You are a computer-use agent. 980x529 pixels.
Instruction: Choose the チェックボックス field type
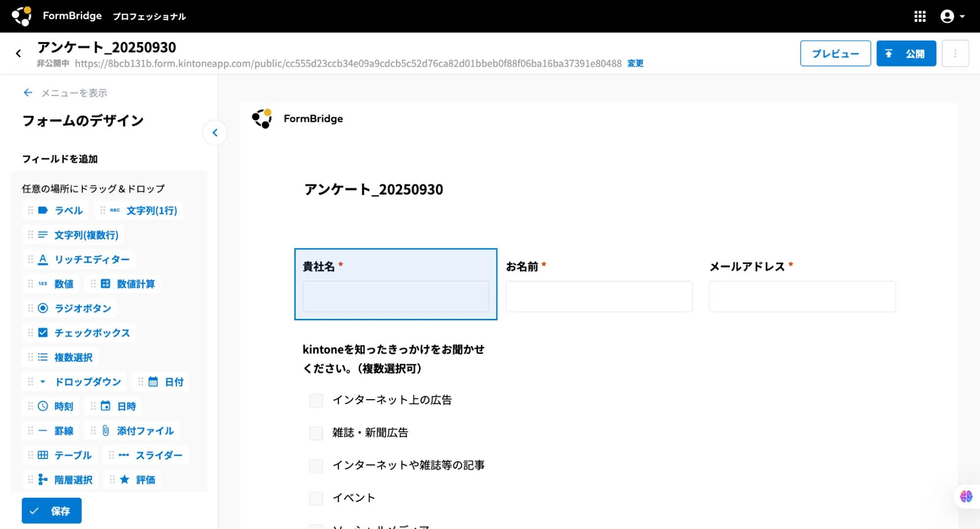click(x=91, y=333)
